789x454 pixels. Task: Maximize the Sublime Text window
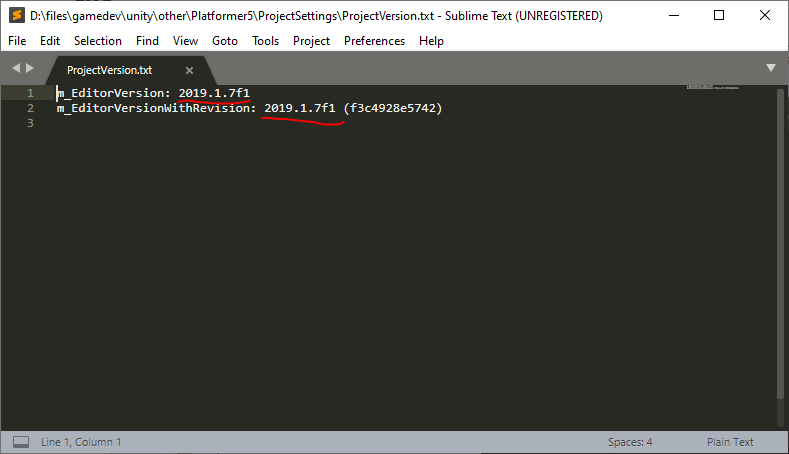pos(719,16)
